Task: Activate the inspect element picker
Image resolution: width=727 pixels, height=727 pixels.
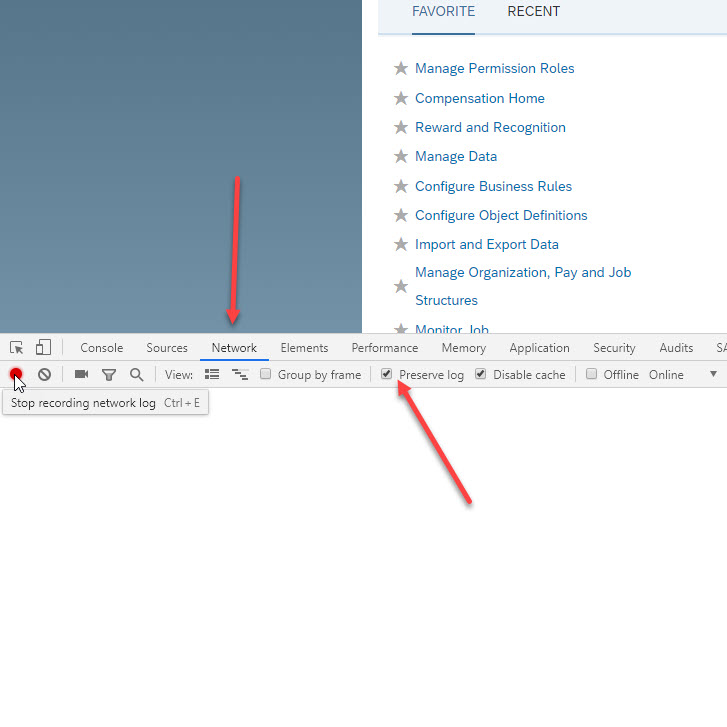Action: [x=16, y=347]
